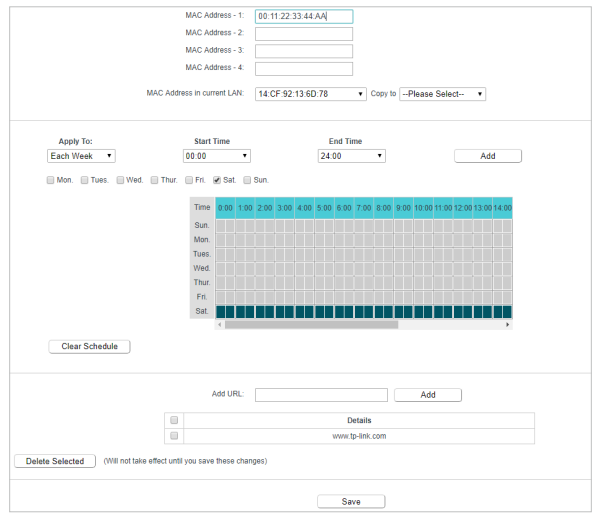
Task: Check the Mon. day checkbox
Action: click(50, 180)
